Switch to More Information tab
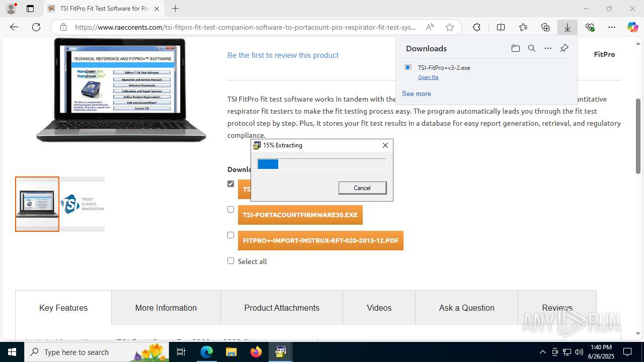Screen dimensions: 644x362 pos(166,308)
